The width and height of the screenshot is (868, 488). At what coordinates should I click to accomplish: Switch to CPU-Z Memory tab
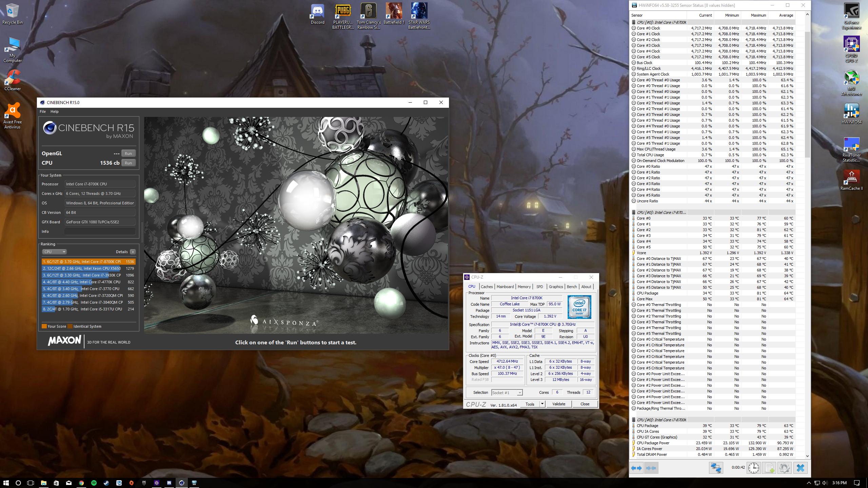coord(524,287)
